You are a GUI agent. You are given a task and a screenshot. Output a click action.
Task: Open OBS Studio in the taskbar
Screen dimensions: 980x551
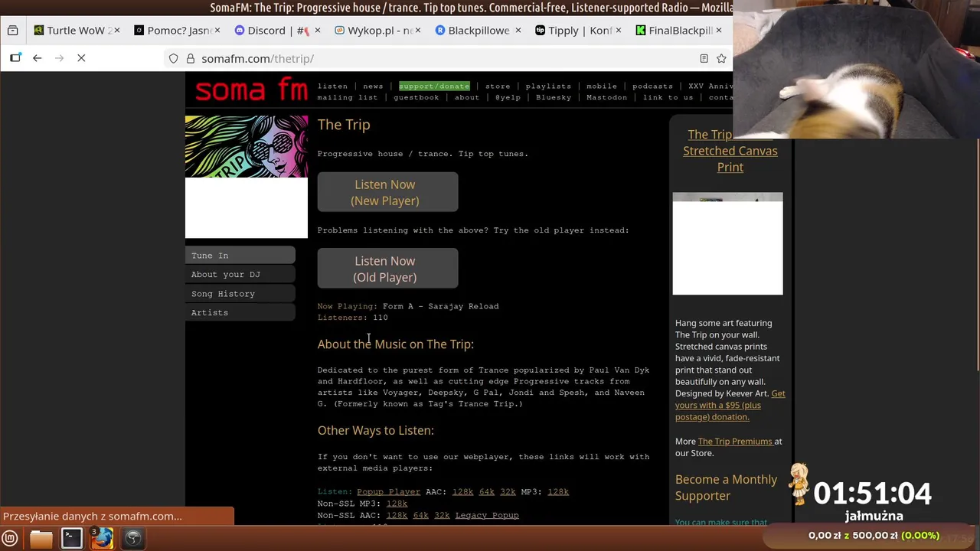point(133,538)
